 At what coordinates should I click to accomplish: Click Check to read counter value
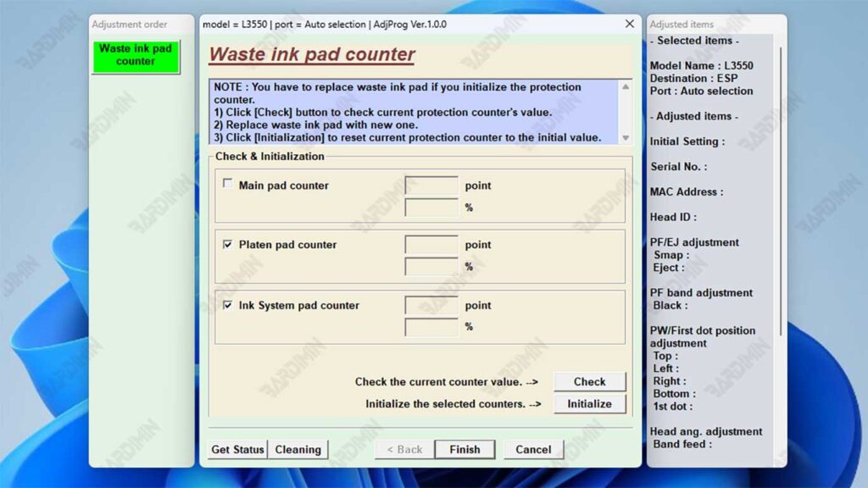pos(590,382)
